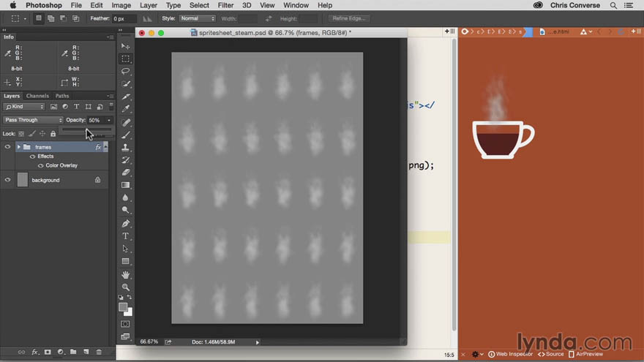Viewport: 644px width, 362px height.
Task: Open the Layers panel menu
Action: 110,96
